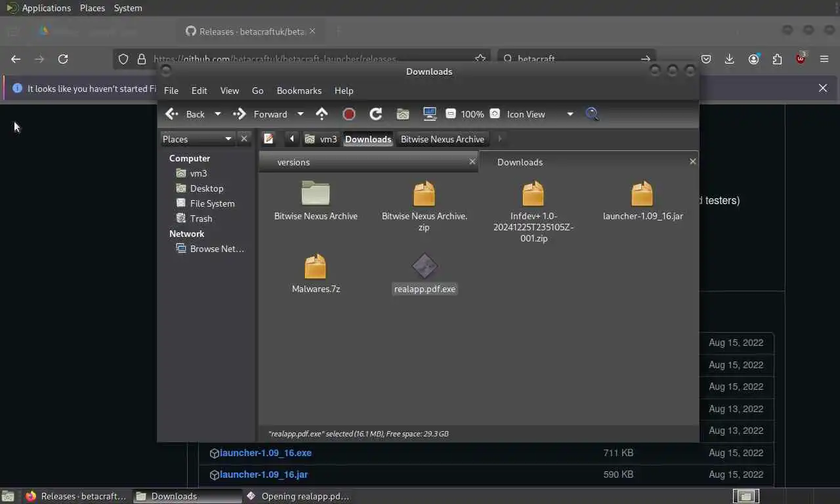Open Firefox account icon

point(753,59)
